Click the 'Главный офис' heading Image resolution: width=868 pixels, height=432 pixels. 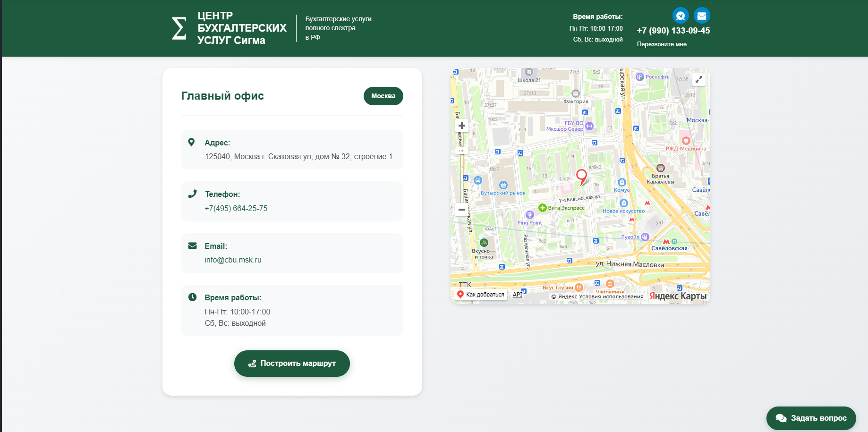tap(222, 96)
